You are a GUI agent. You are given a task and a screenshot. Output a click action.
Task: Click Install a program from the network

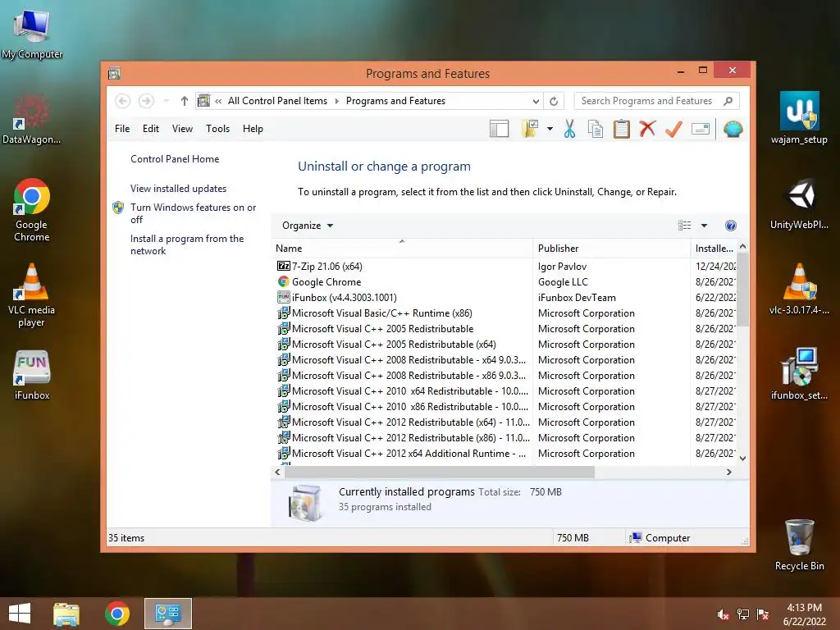point(187,244)
